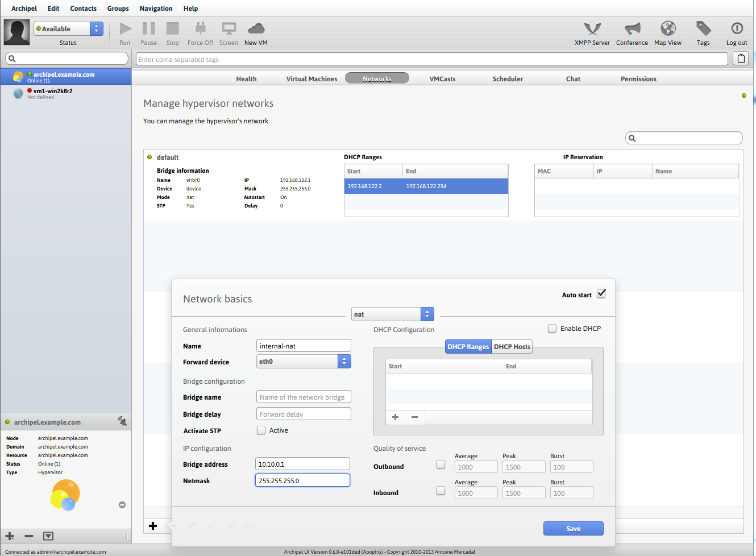Open the Available status dropdown
Viewport: 756px width, 556px height.
(x=68, y=28)
